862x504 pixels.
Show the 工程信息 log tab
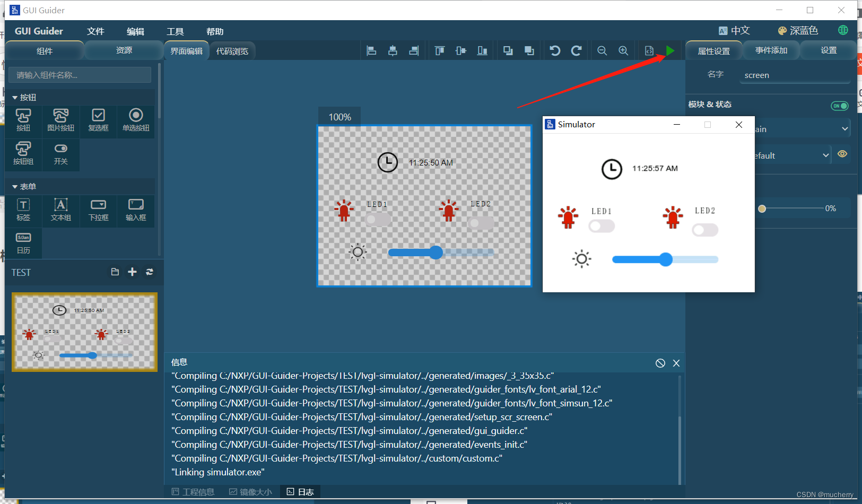coord(193,492)
